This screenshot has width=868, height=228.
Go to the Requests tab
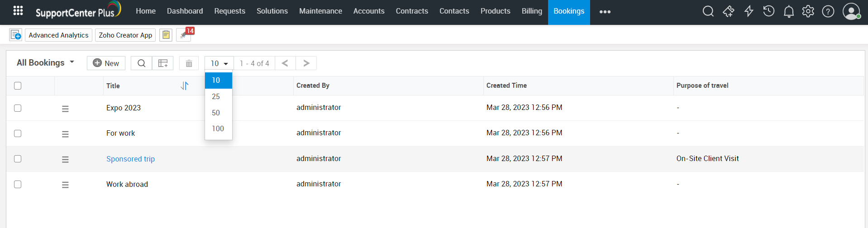point(229,11)
